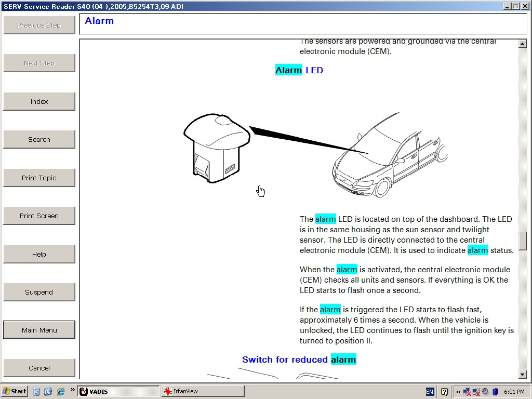532x399 pixels.
Task: Click EN language indicator
Action: [x=430, y=392]
